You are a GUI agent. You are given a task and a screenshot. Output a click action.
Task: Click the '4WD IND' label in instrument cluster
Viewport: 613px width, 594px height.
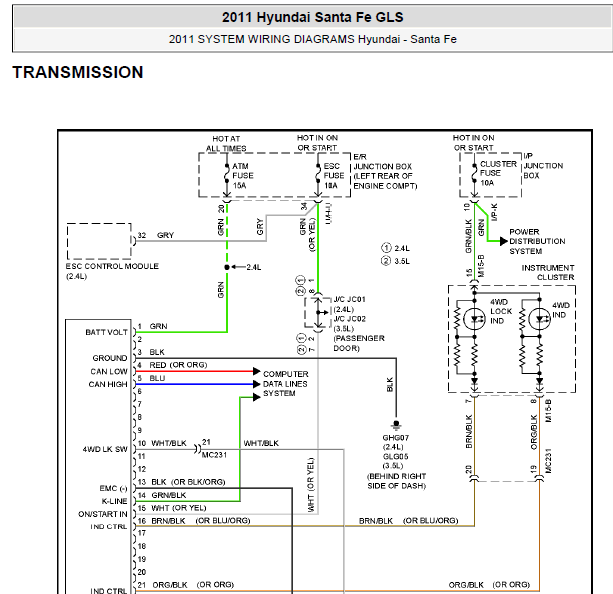[x=561, y=310]
